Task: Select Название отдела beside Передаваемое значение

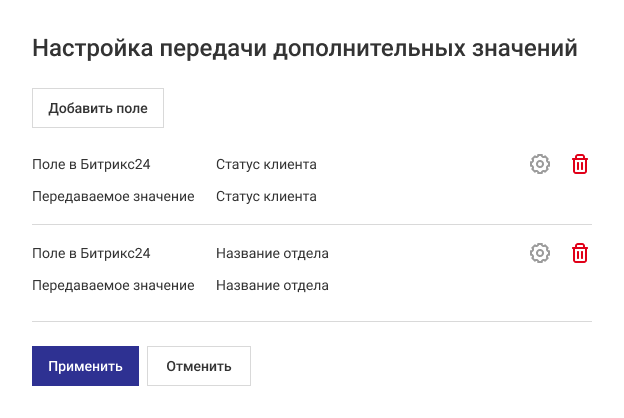Action: [x=272, y=286]
